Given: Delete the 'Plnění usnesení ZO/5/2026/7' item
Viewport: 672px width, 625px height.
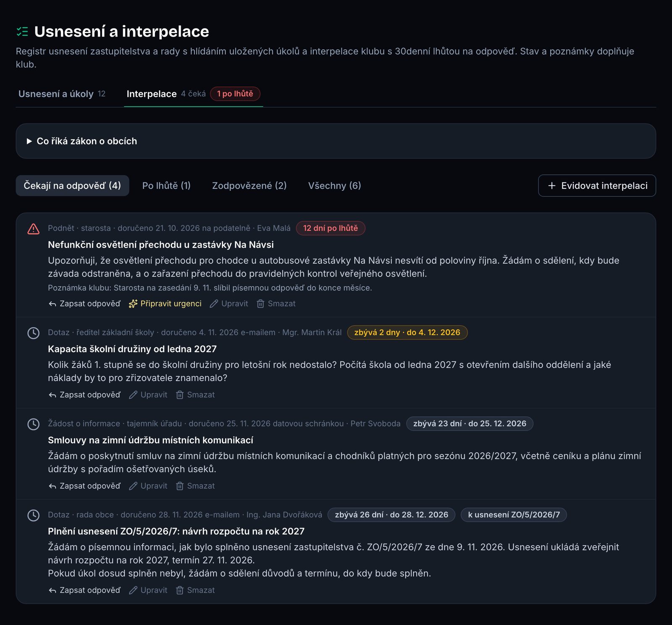Looking at the screenshot, I should pos(195,590).
